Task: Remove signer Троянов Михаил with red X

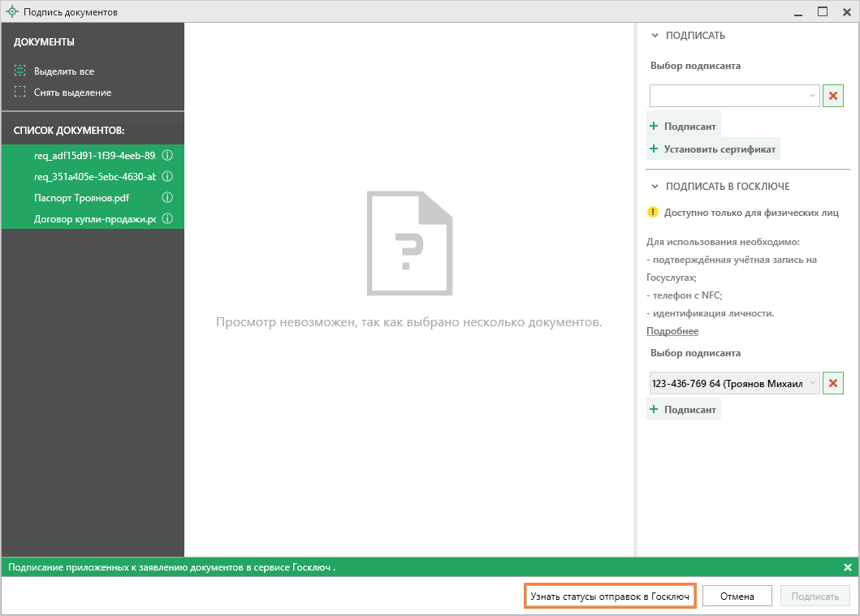Action: tap(833, 383)
